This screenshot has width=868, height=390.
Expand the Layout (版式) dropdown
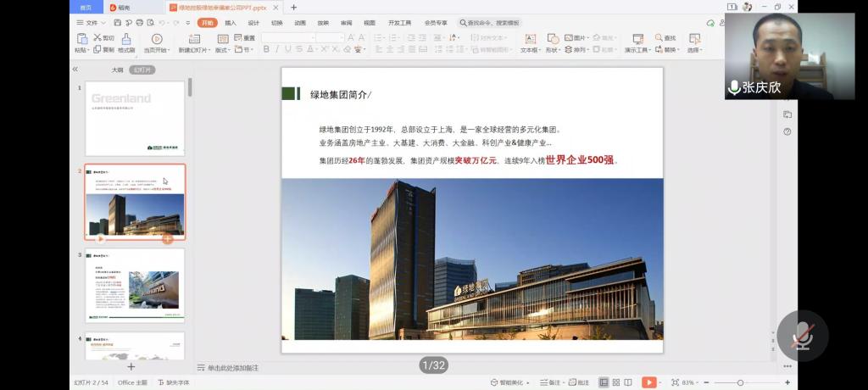(x=223, y=50)
